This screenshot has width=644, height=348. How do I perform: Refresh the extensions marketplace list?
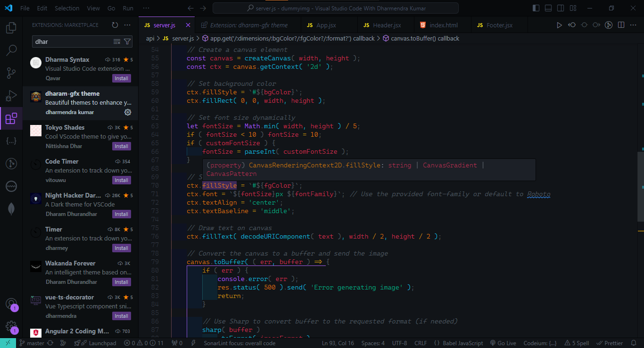[115, 25]
